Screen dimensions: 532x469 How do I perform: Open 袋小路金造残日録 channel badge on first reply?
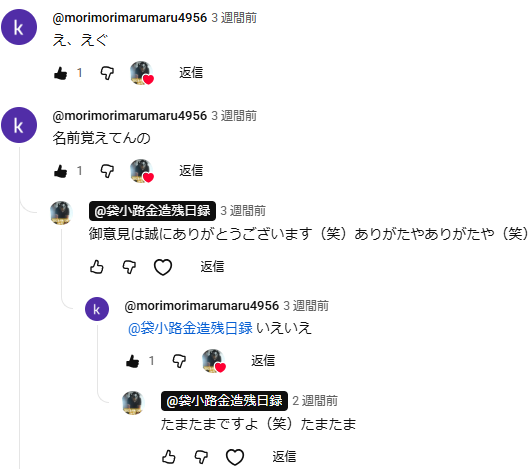[152, 211]
